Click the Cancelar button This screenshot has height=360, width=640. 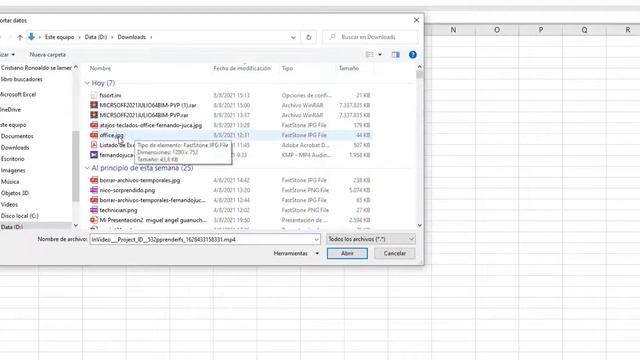395,253
